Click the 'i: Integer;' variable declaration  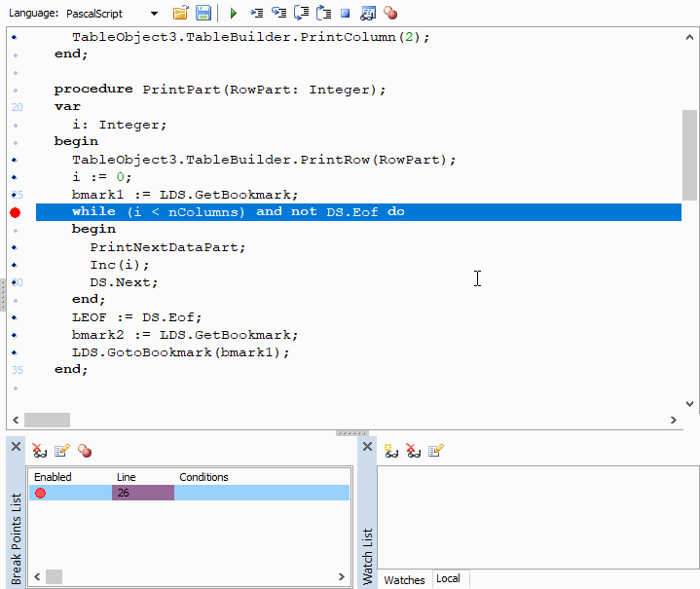119,125
